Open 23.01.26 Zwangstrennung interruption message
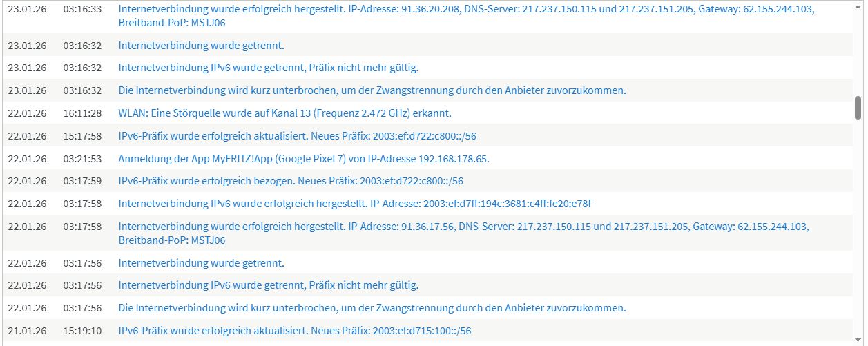Image resolution: width=868 pixels, height=346 pixels. [x=372, y=90]
